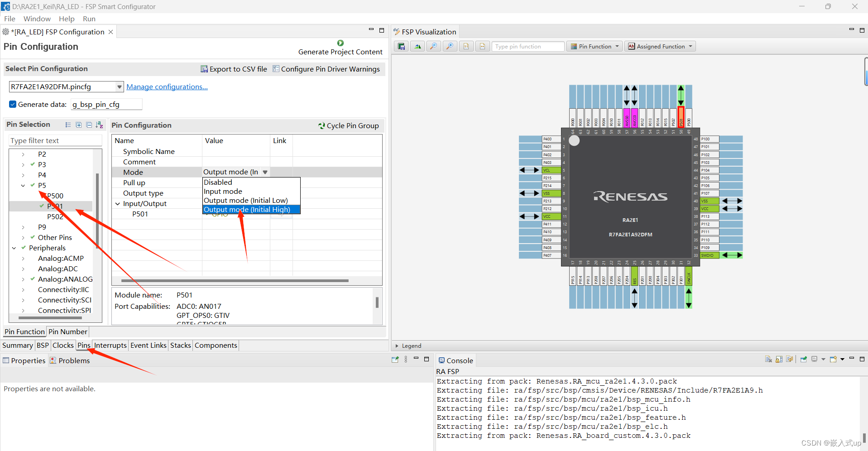This screenshot has width=868, height=451.
Task: Click the pink AVCC0 pin on chip
Action: point(635,118)
